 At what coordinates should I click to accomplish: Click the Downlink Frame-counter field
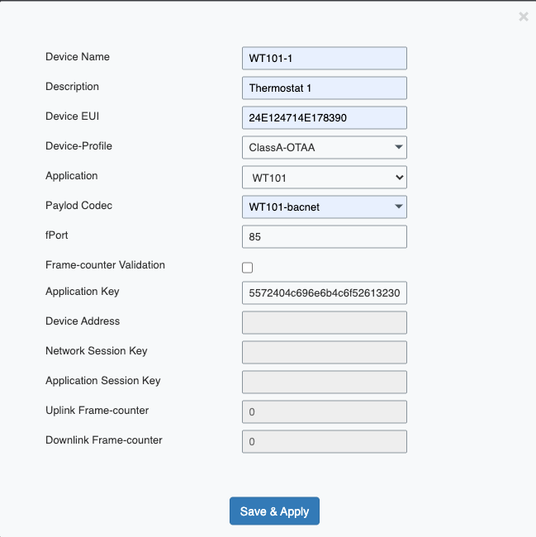pos(324,442)
